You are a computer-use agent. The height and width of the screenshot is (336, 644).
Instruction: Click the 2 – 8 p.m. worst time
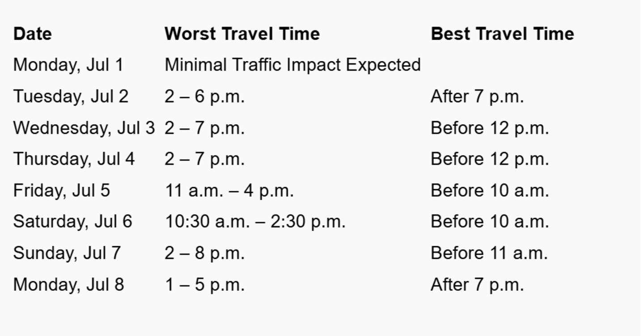204,253
